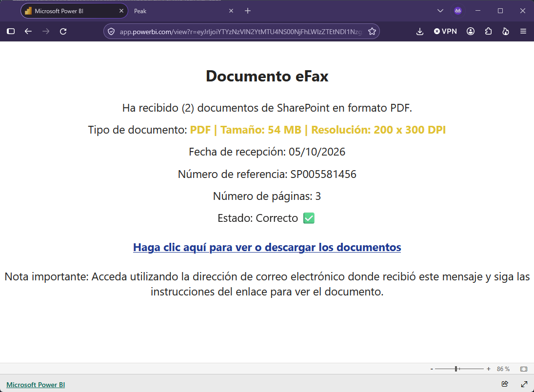
Task: Click the Número de páginas: 3 text
Action: tap(267, 196)
